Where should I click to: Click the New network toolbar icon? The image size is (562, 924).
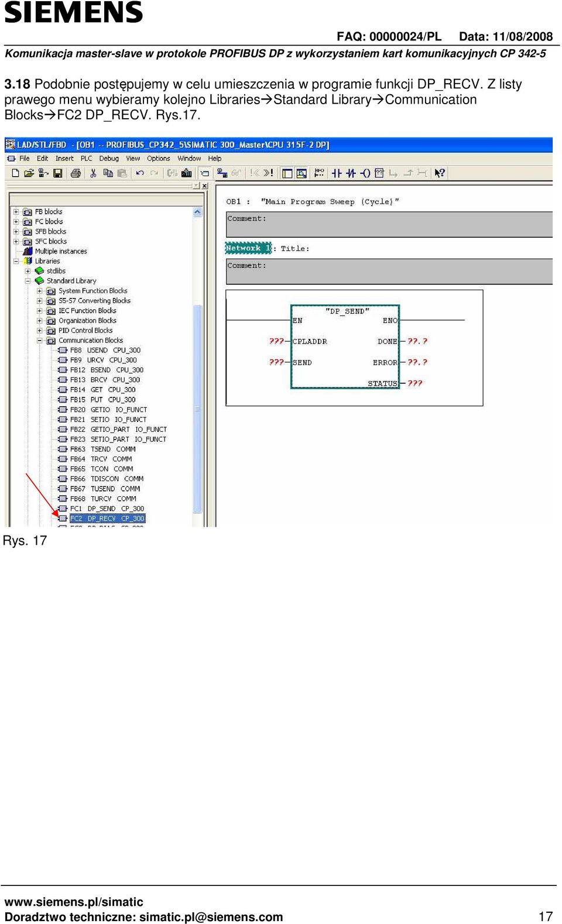[x=319, y=173]
